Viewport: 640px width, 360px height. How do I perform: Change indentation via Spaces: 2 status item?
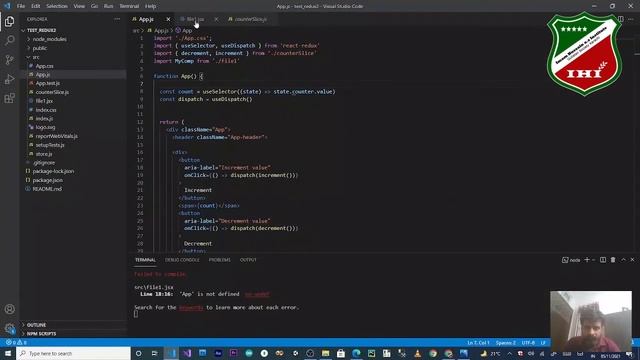[x=506, y=343]
